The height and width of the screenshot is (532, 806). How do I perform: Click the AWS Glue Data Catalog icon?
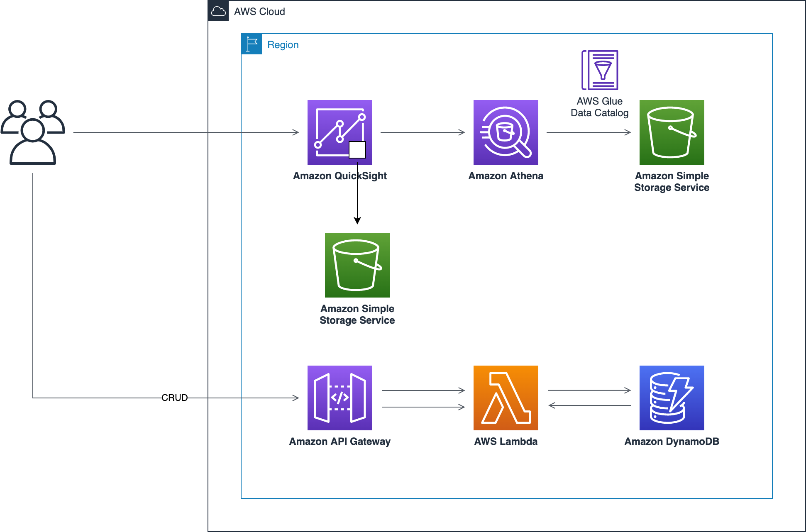[x=600, y=70]
